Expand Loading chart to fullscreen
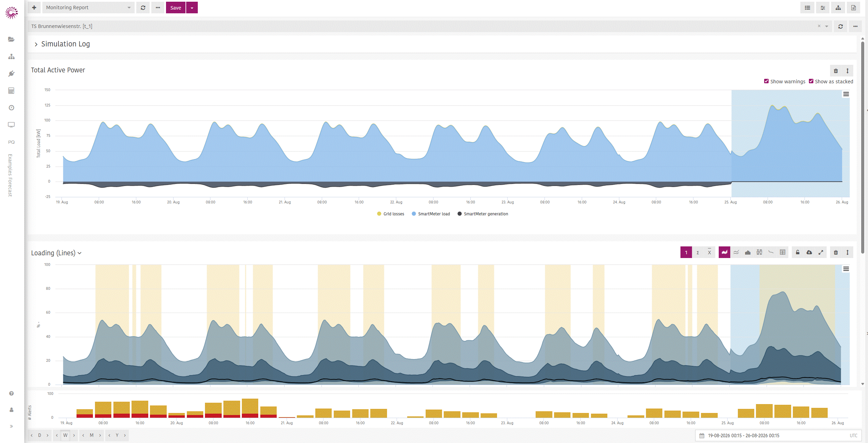Screen dimensions: 868x443 [821, 253]
